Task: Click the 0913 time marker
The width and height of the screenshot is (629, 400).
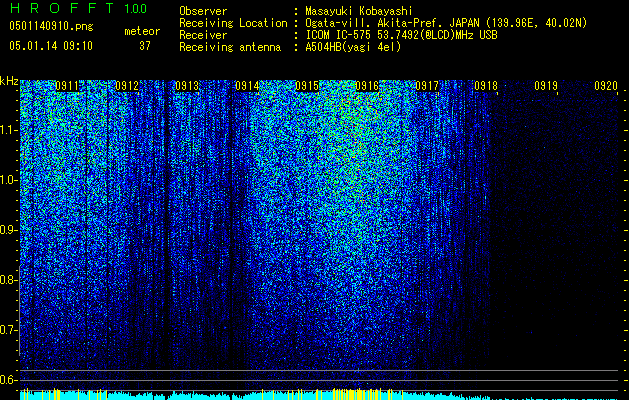Action: coord(187,86)
